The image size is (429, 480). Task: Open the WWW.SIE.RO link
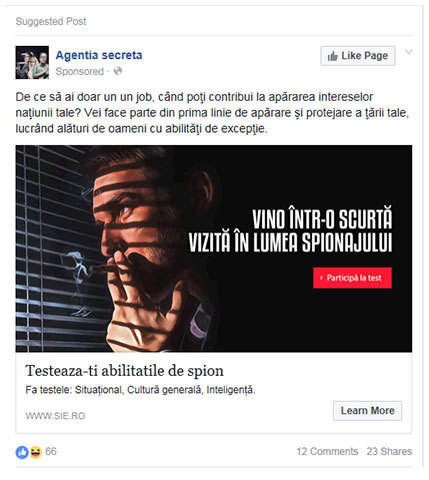click(55, 416)
